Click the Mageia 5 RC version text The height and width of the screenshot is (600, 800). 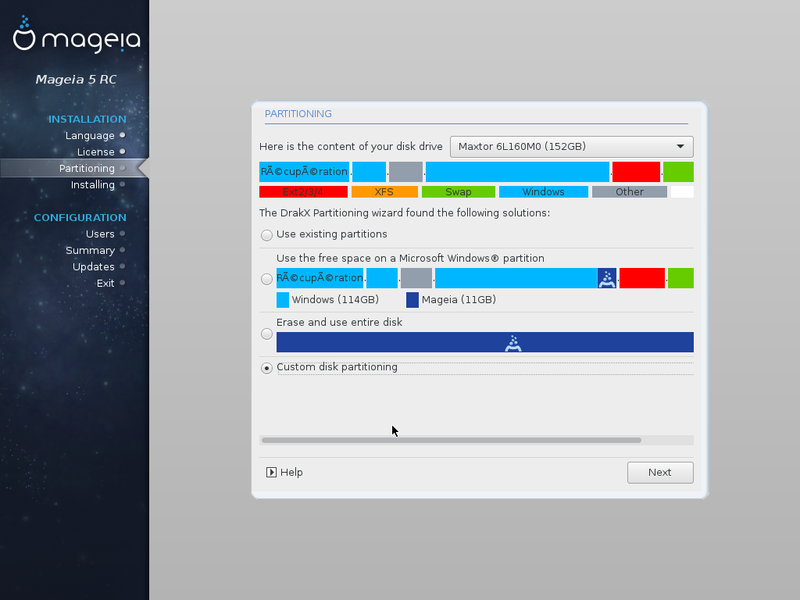click(x=76, y=80)
